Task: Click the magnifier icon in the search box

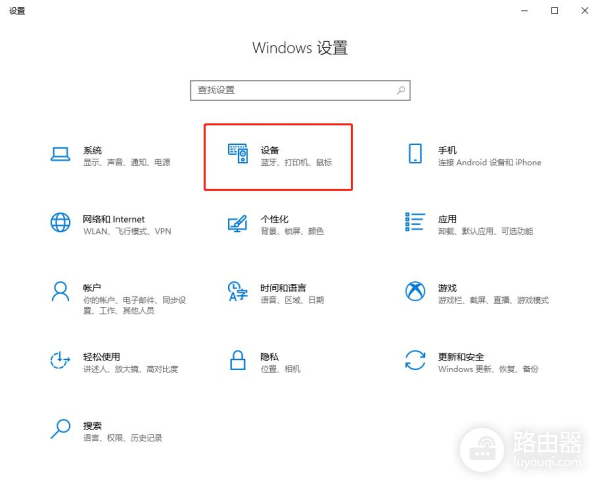Action: pyautogui.click(x=401, y=90)
